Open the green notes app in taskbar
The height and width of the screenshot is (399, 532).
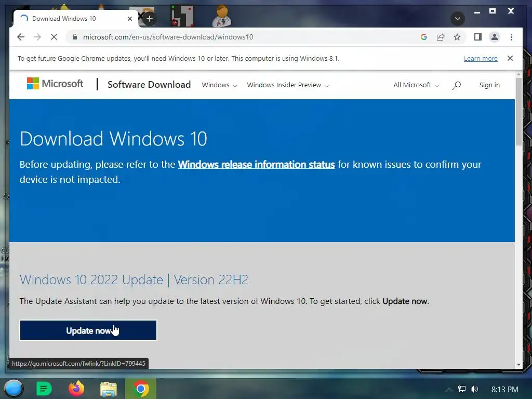[x=44, y=389]
